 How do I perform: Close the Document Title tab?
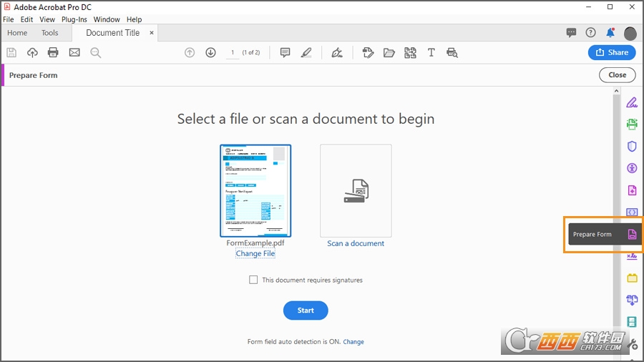(x=152, y=33)
